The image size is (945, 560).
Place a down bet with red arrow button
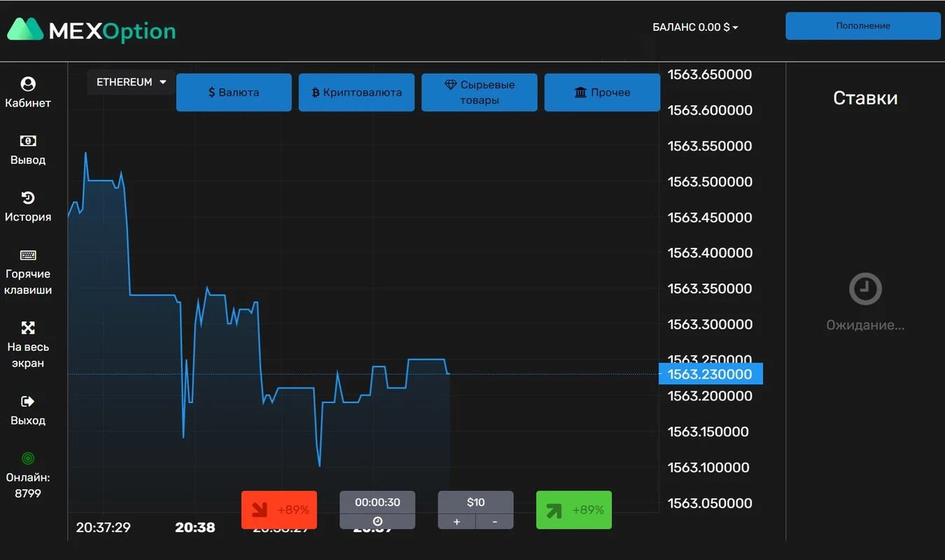click(x=279, y=510)
